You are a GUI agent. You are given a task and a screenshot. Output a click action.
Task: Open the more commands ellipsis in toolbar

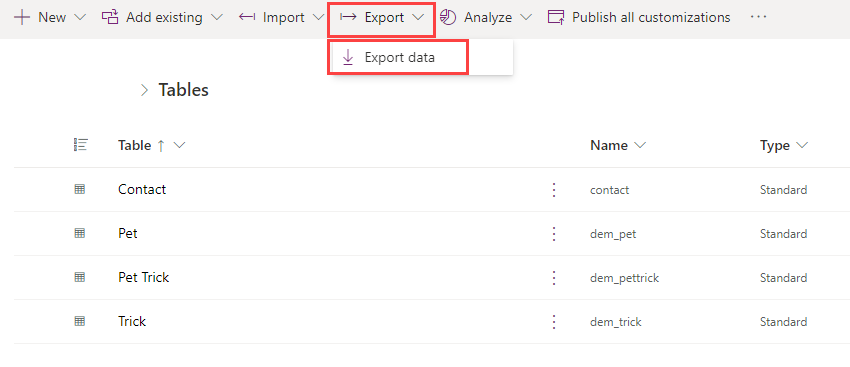pyautogui.click(x=758, y=17)
